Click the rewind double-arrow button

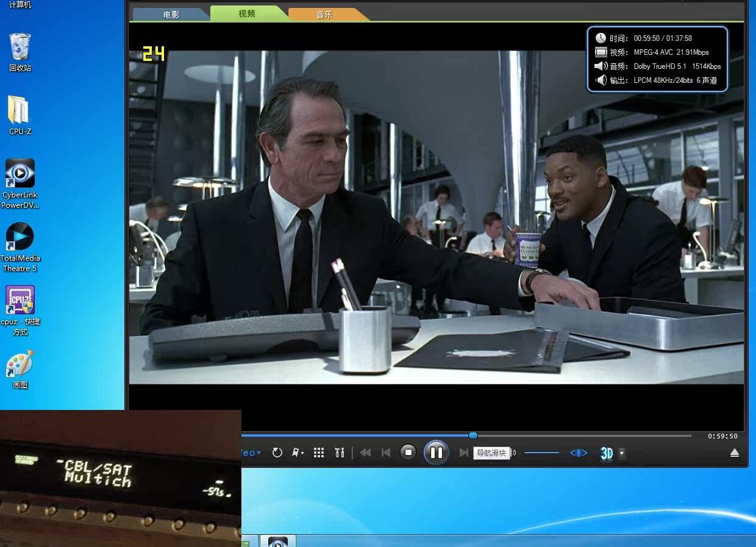pyautogui.click(x=365, y=453)
